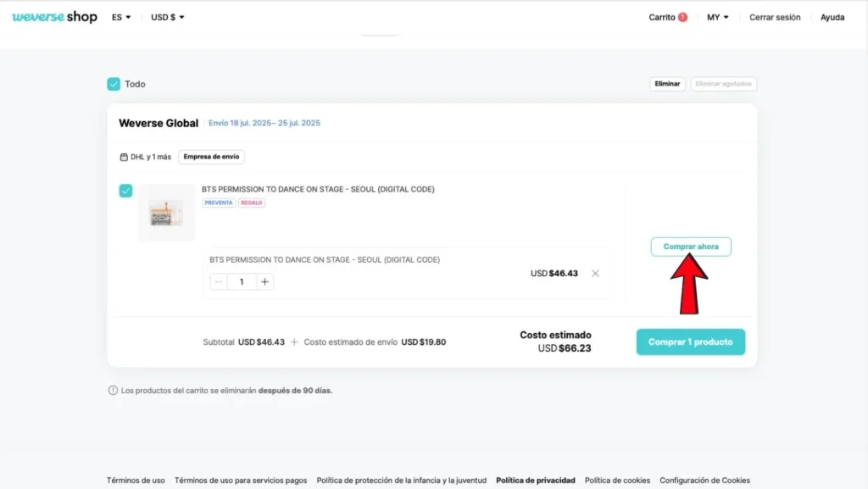Click the Comprar ahora button
Image resolution: width=868 pixels, height=489 pixels.
[x=691, y=246]
